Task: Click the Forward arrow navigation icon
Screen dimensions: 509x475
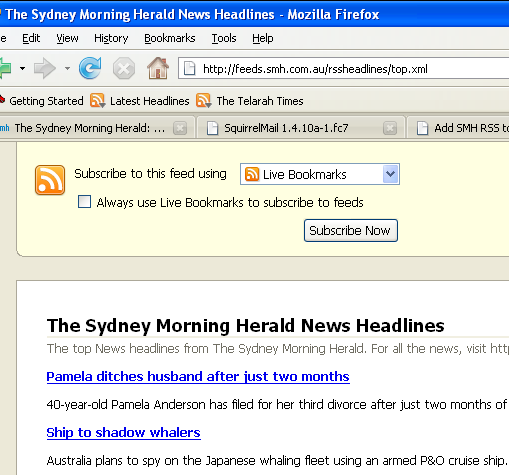Action: coord(45,68)
